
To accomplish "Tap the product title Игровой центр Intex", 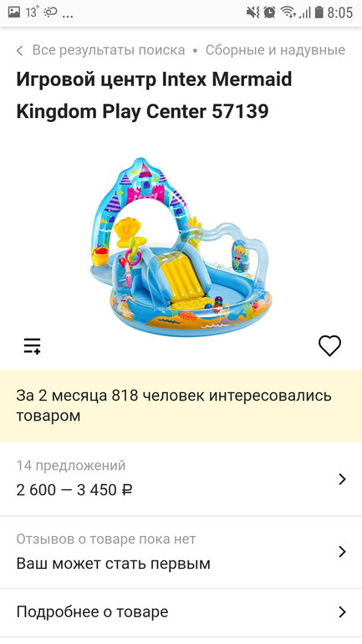I will pos(154,95).
